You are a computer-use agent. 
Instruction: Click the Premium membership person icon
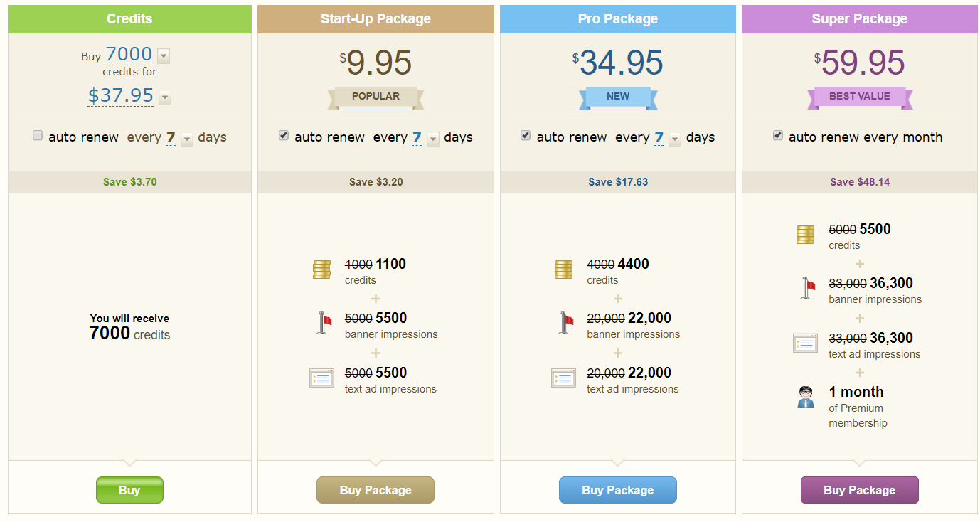pyautogui.click(x=805, y=397)
